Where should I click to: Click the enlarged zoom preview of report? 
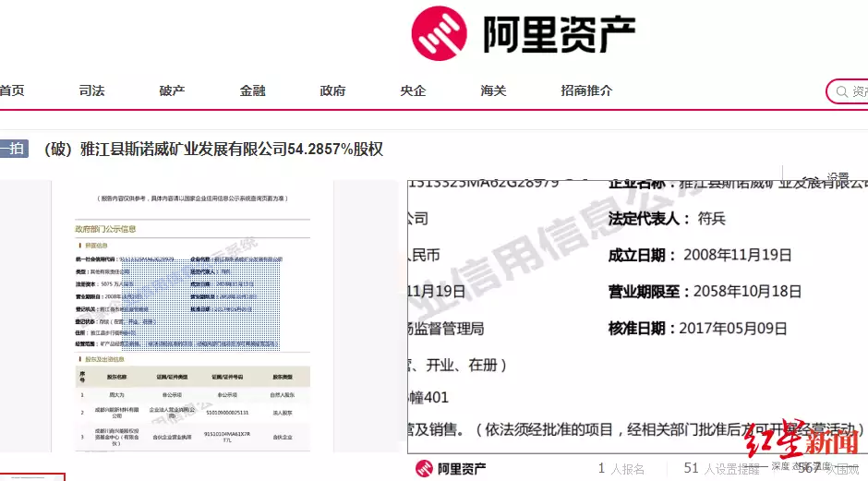(x=638, y=317)
